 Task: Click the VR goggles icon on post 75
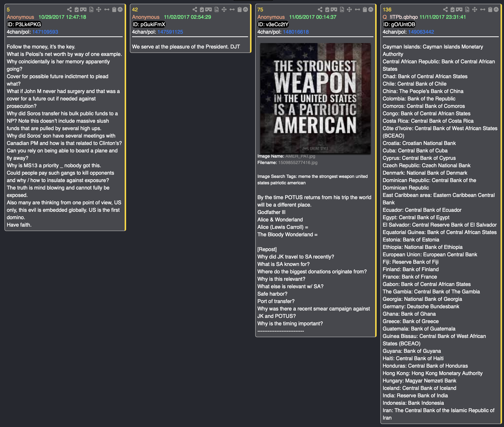click(334, 10)
